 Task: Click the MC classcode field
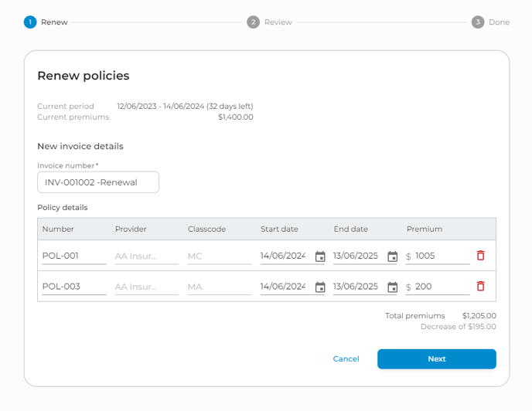click(219, 256)
